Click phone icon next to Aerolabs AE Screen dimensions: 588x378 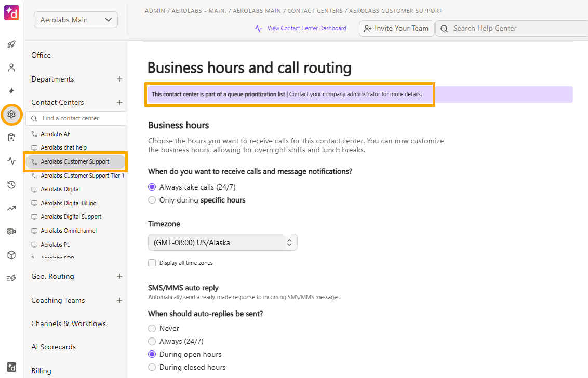click(34, 134)
